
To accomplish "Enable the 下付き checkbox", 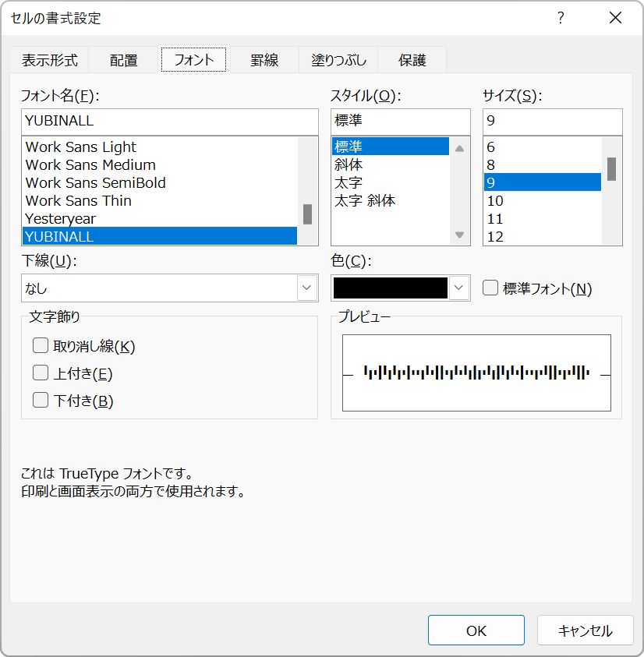I will (x=40, y=400).
